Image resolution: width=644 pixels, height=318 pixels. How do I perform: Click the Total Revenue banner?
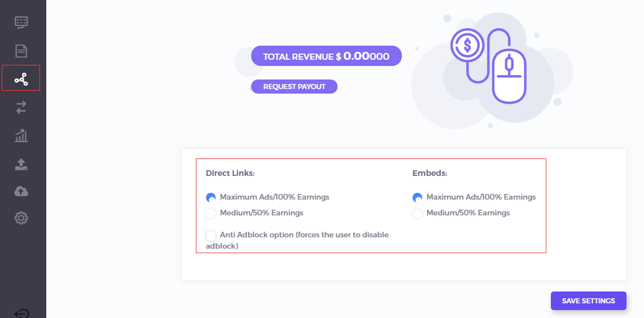[x=326, y=56]
